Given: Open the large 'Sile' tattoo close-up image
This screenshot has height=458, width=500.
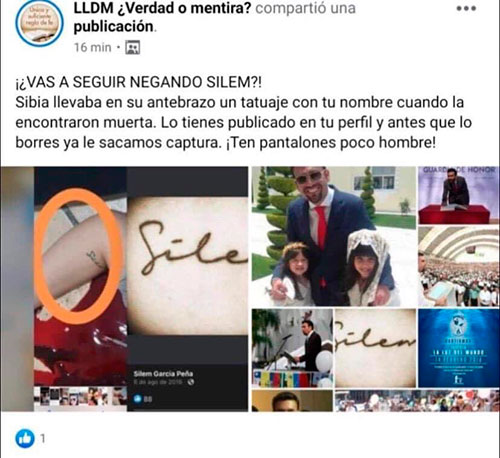Looking at the screenshot, I should 187,266.
